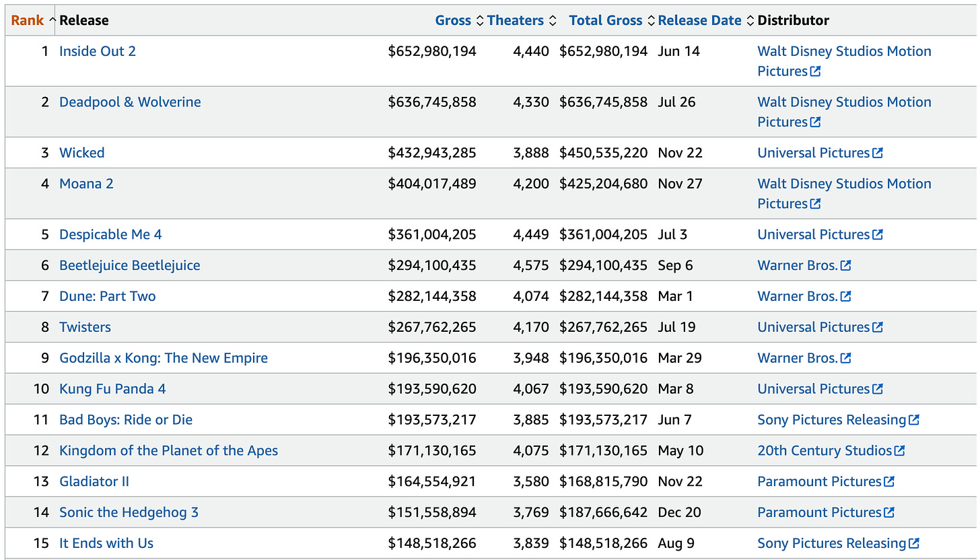Open Warner Bros. distributor for Dune: Part Two
The height and width of the screenshot is (560, 980).
798,297
